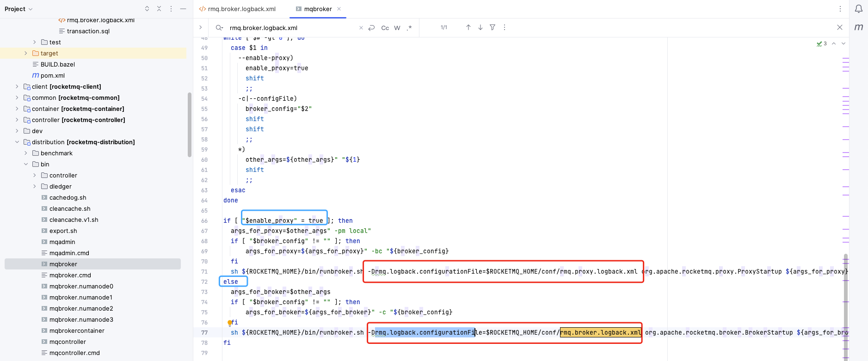Open the Project view dropdown

tap(18, 9)
